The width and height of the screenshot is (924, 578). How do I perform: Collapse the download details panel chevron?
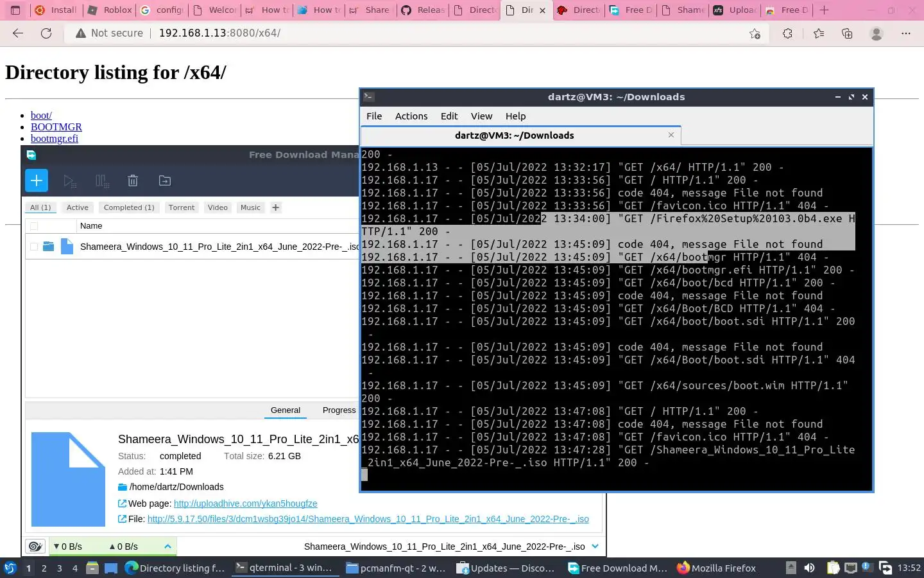tap(595, 547)
